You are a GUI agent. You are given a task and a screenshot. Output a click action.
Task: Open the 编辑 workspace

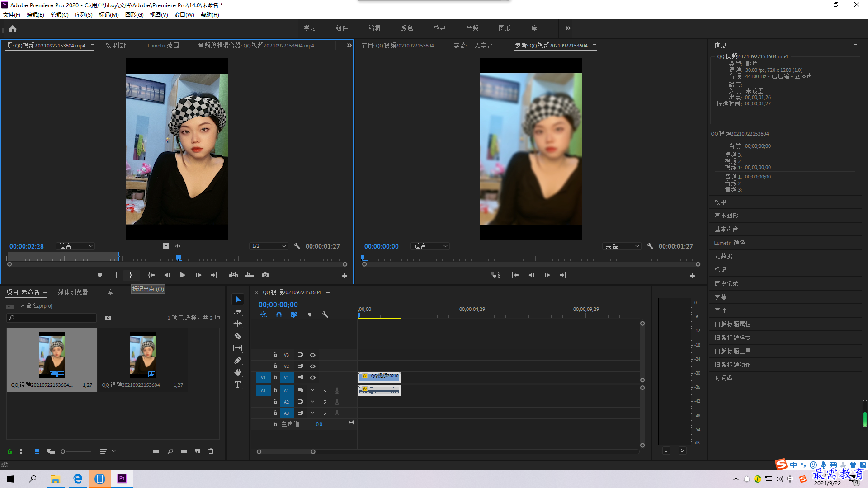click(x=374, y=28)
